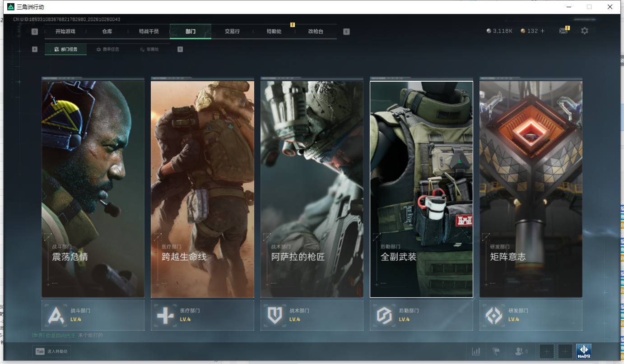Open the 改枪台 tab
624x364 pixels.
pos(316,31)
